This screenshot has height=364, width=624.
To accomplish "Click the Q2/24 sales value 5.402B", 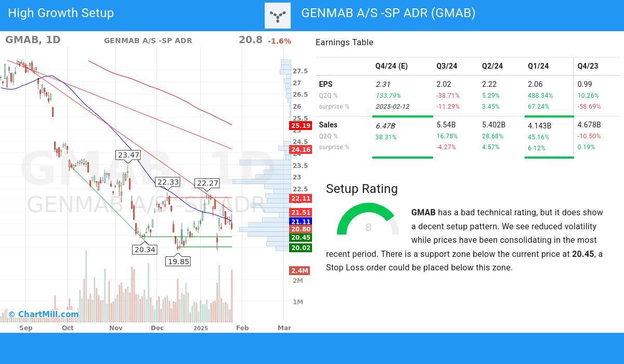I will (x=493, y=125).
